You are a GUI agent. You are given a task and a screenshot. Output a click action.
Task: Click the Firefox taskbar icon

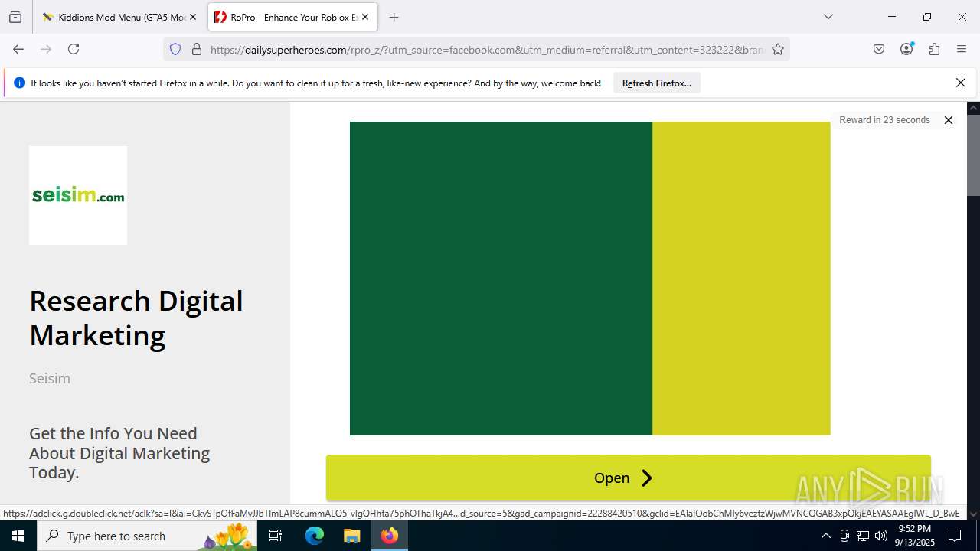pyautogui.click(x=390, y=536)
